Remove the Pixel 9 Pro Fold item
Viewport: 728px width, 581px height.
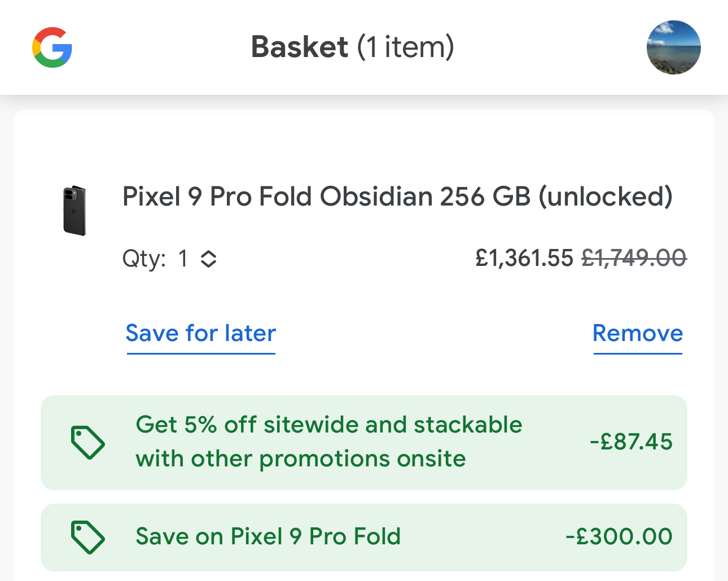pyautogui.click(x=637, y=333)
